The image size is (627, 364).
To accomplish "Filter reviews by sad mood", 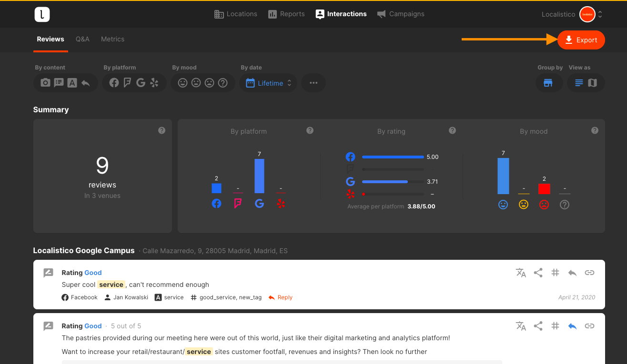I will [209, 83].
